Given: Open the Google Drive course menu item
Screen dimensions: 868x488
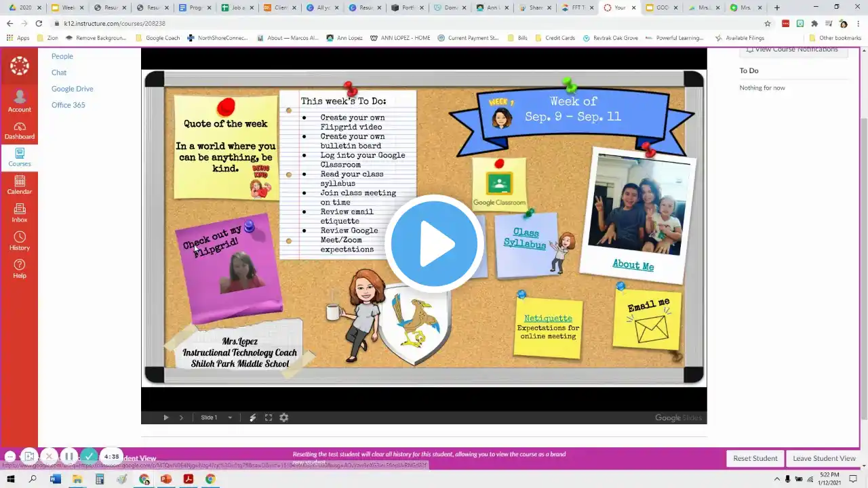Looking at the screenshot, I should pyautogui.click(x=73, y=89).
